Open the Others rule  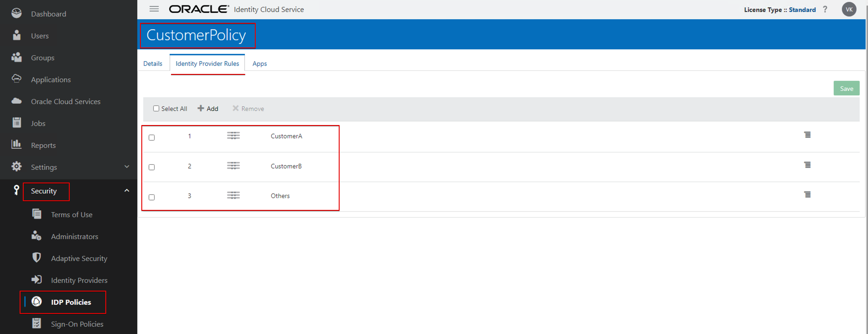[280, 196]
